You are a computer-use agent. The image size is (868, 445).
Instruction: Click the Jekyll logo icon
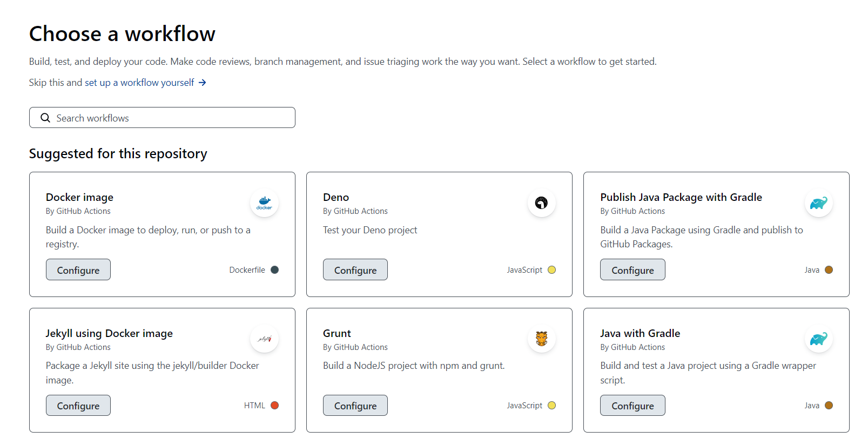click(264, 339)
